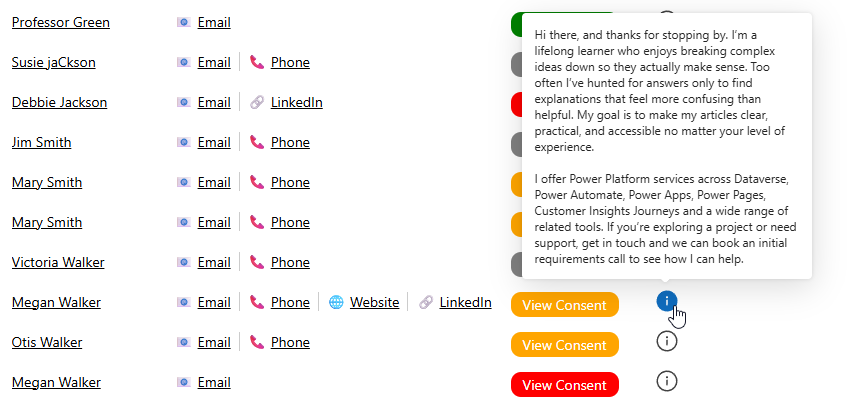Click the phone icon on Jim Smith's row
Screen dimensions: 868x418
click(257, 142)
